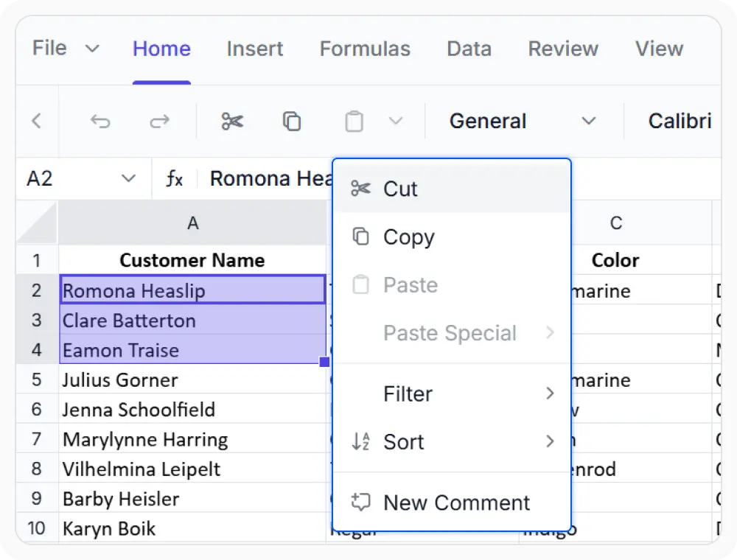The width and height of the screenshot is (737, 560).
Task: Select row 10 header
Action: (x=37, y=528)
